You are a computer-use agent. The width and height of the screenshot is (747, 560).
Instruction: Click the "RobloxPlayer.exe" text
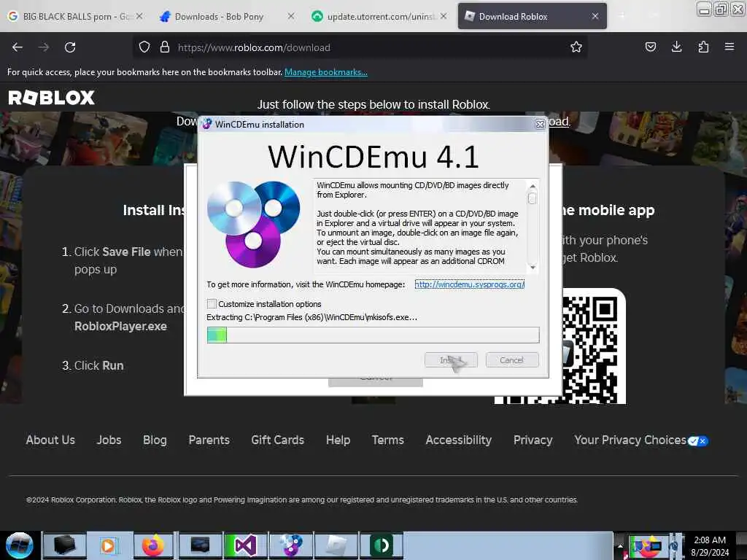pyautogui.click(x=120, y=326)
